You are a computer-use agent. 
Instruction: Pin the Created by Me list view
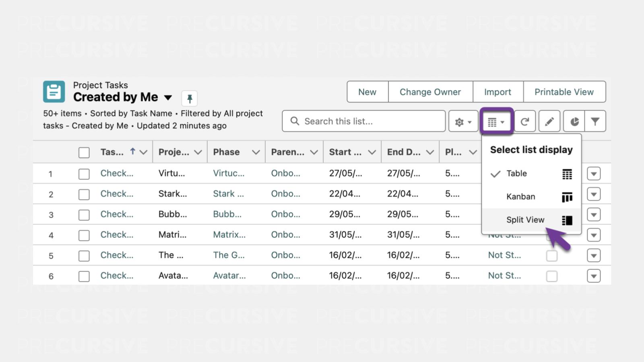pyautogui.click(x=190, y=98)
